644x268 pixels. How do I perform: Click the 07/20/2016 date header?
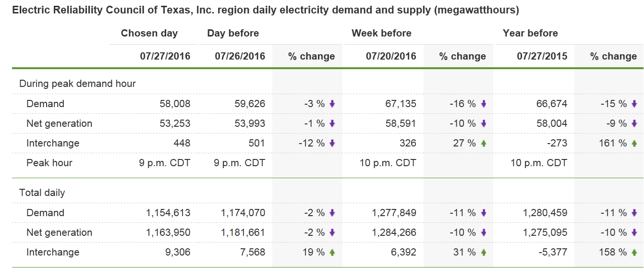click(391, 56)
